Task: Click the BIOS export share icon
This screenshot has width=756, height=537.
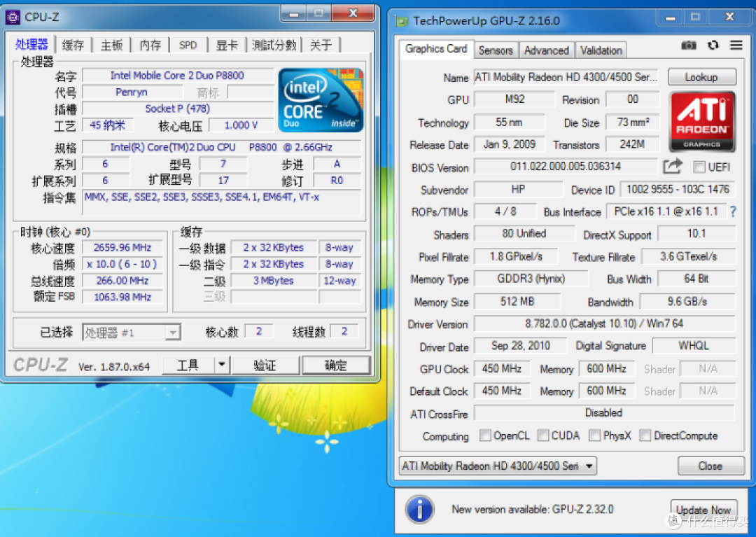Action: pyautogui.click(x=673, y=167)
